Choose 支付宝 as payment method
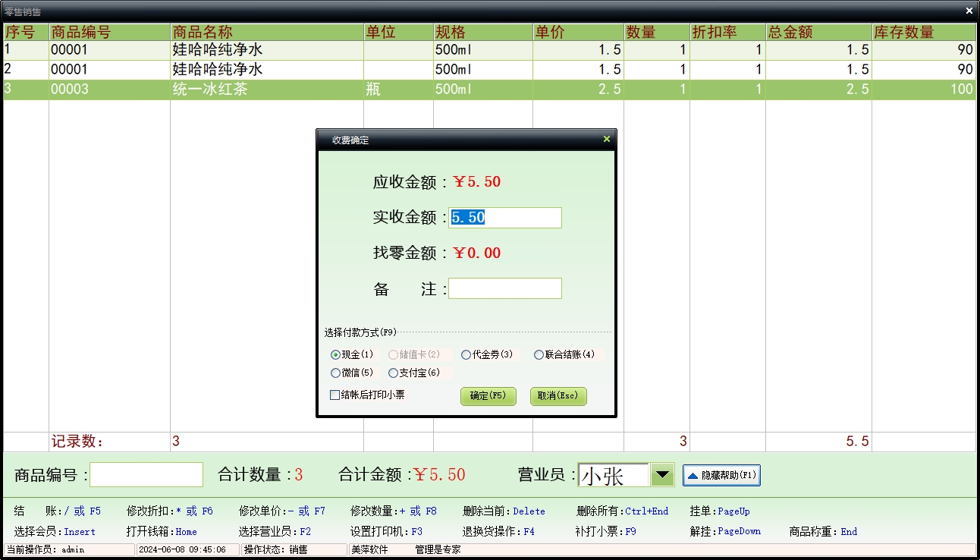The image size is (980, 560). click(393, 373)
